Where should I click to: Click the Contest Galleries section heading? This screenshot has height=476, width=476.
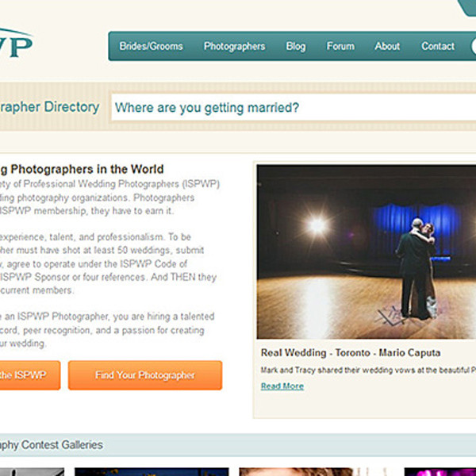[x=52, y=445]
